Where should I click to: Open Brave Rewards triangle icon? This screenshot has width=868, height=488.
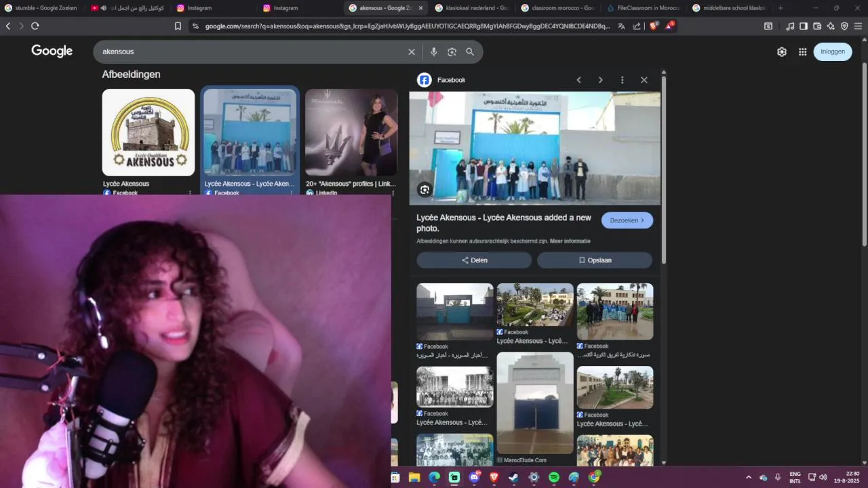click(x=669, y=26)
